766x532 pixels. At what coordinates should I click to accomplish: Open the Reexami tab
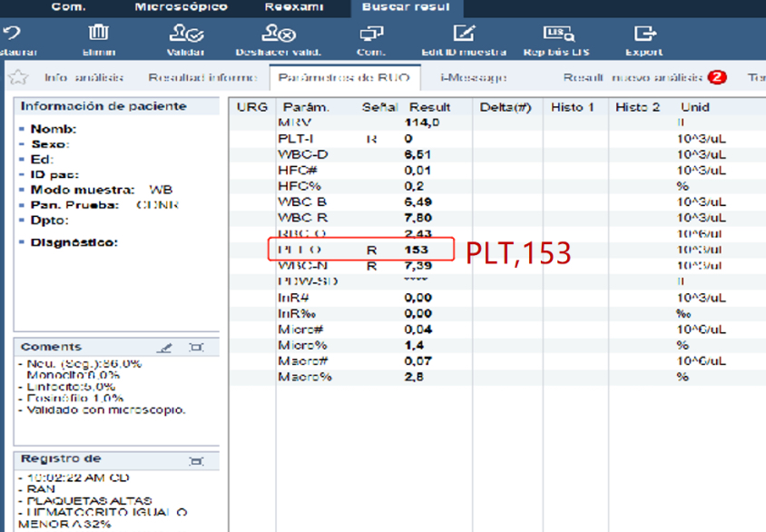[293, 7]
